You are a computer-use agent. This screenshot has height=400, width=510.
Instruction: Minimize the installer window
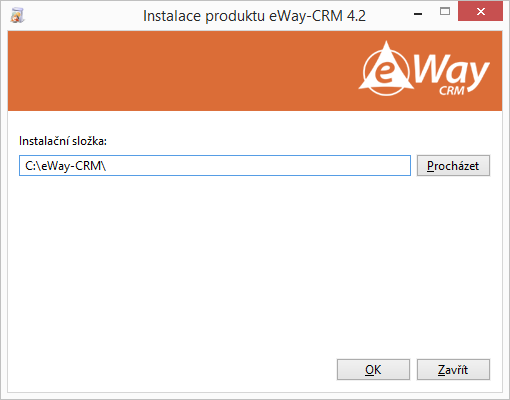click(418, 14)
